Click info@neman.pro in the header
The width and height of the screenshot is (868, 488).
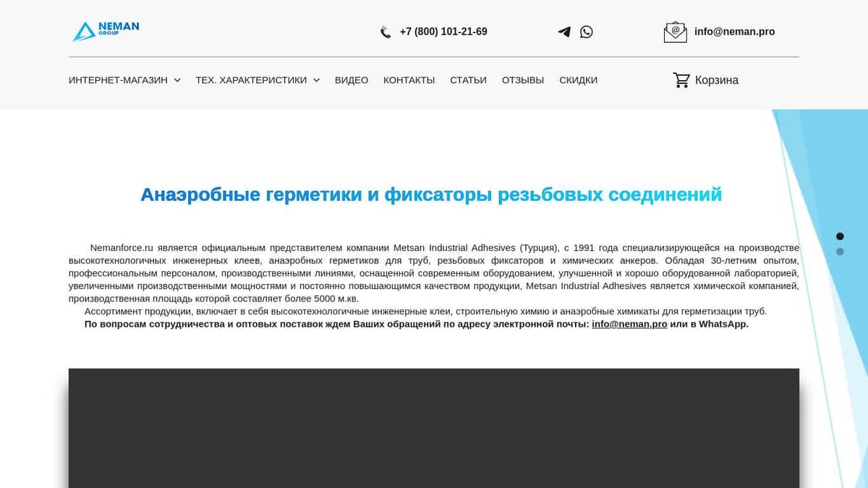click(x=734, y=32)
